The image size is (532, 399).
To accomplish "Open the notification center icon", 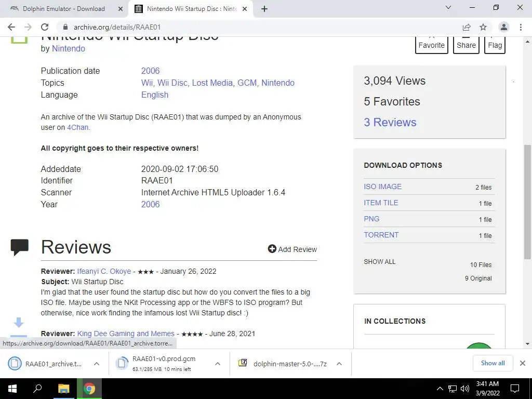I will pos(515,389).
